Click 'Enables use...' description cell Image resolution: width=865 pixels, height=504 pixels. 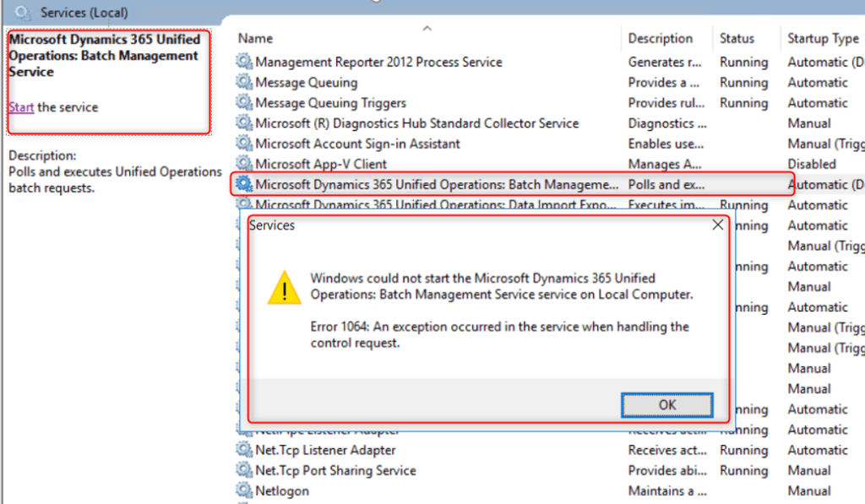(666, 144)
